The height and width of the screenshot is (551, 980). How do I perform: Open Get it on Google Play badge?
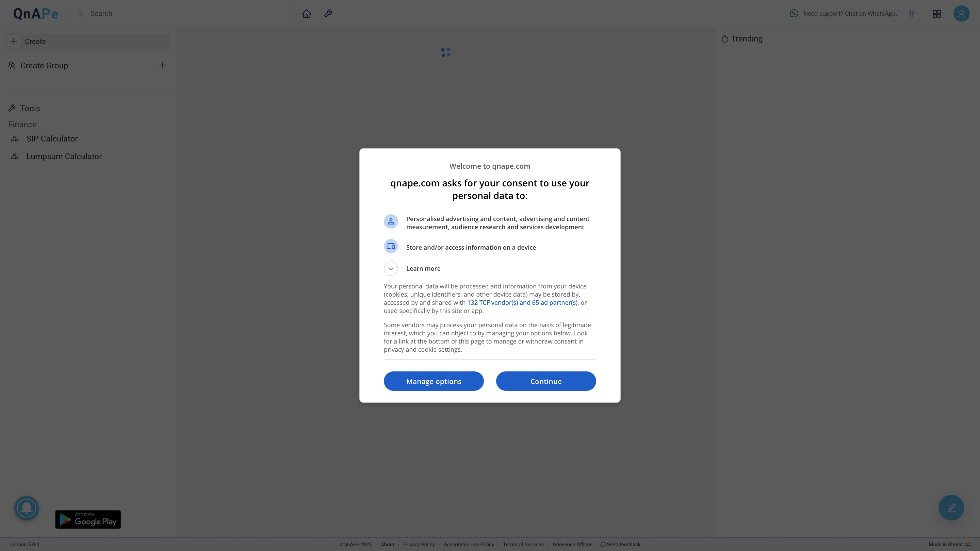tap(88, 519)
